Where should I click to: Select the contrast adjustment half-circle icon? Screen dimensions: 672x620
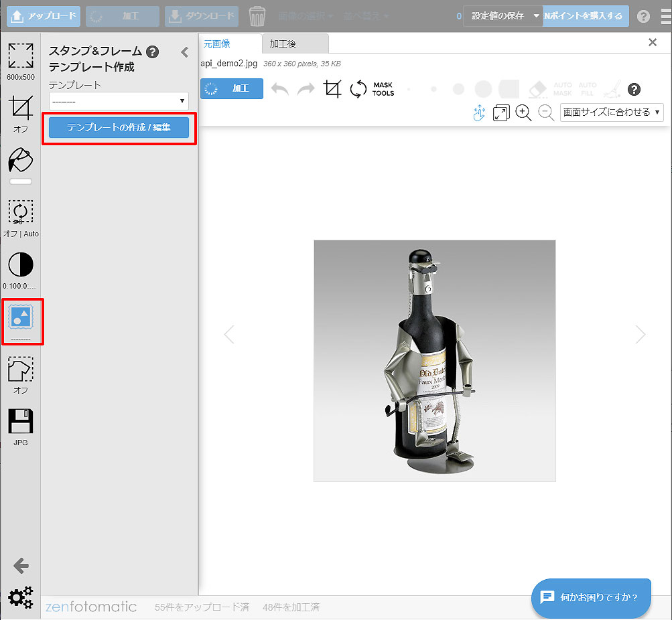point(21,265)
